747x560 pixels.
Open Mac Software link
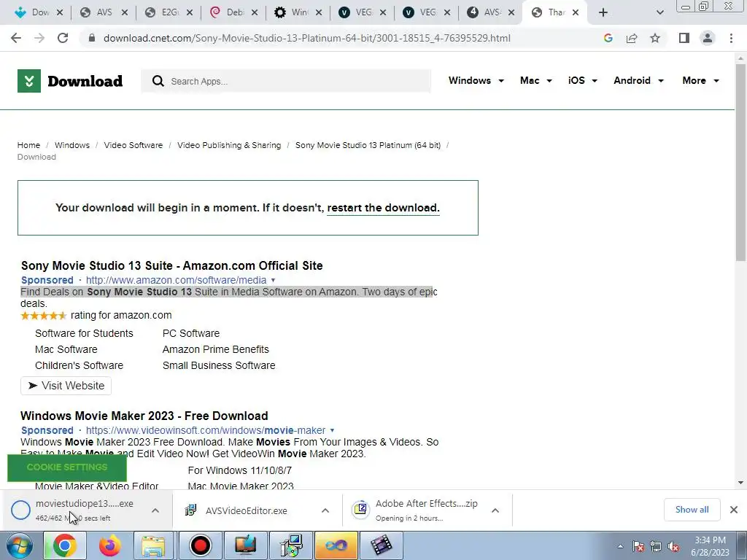click(x=66, y=349)
